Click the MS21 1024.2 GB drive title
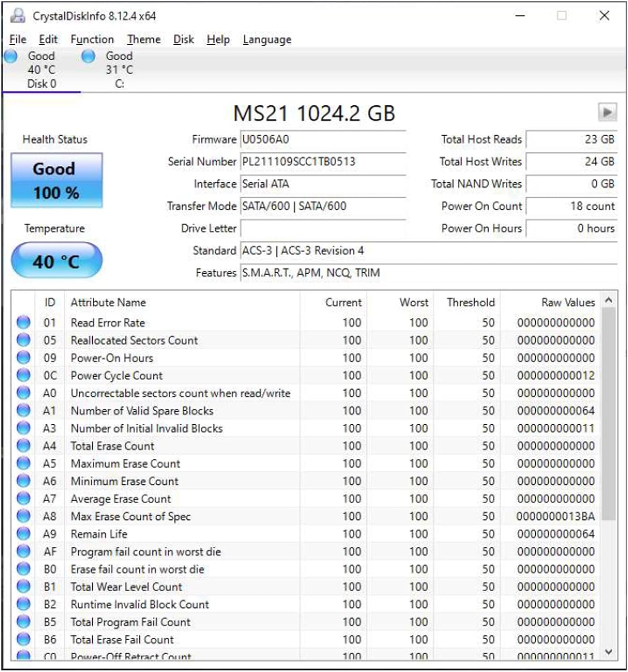Image resolution: width=628 pixels, height=672 pixels. coord(314,113)
